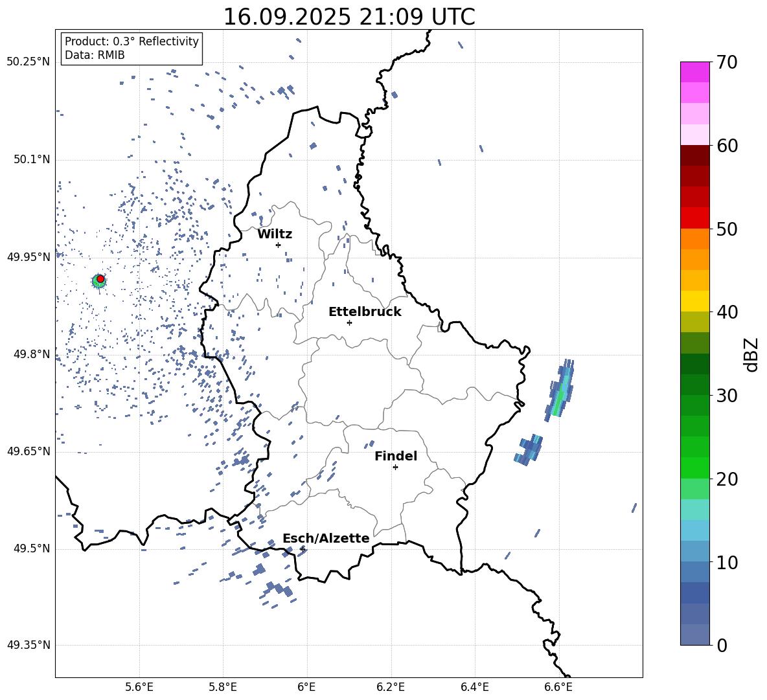Viewport: 767px width, 700px height.
Task: Click the 50 colorbar tick label
Action: click(727, 229)
